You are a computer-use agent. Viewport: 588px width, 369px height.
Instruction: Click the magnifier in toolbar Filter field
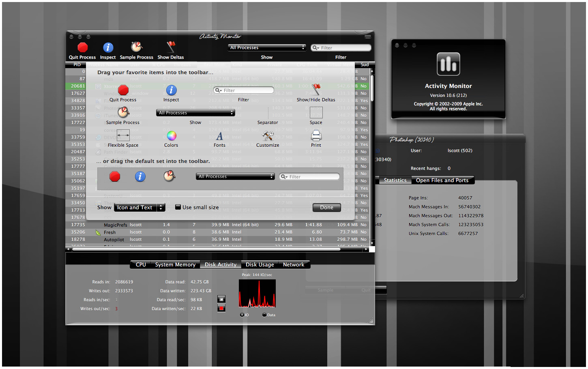315,48
